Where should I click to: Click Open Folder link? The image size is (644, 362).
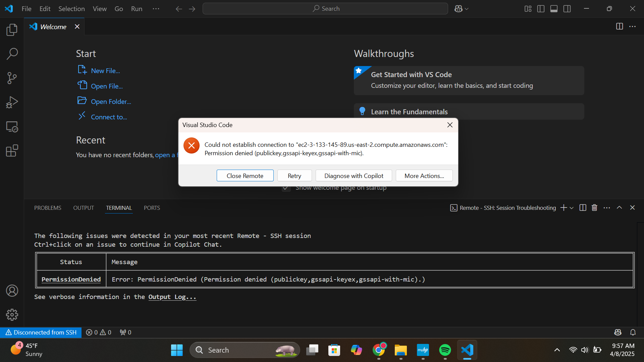point(111,102)
